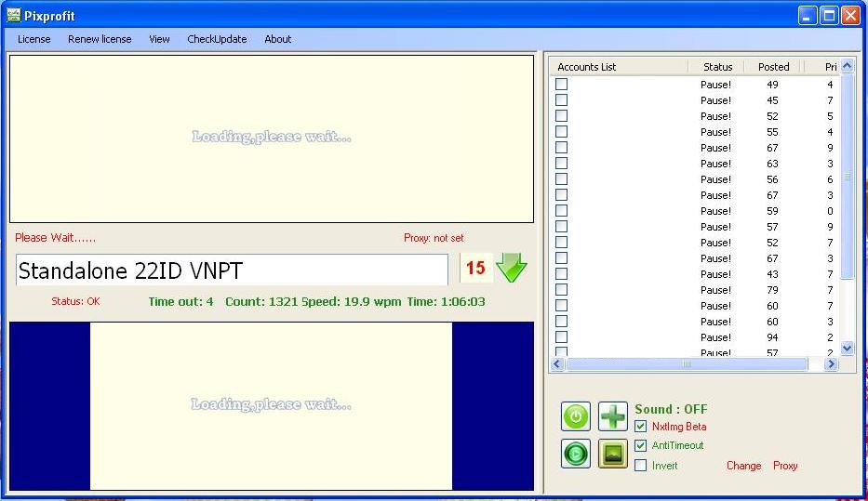Image resolution: width=868 pixels, height=501 pixels.
Task: Click the Change link
Action: coord(743,466)
